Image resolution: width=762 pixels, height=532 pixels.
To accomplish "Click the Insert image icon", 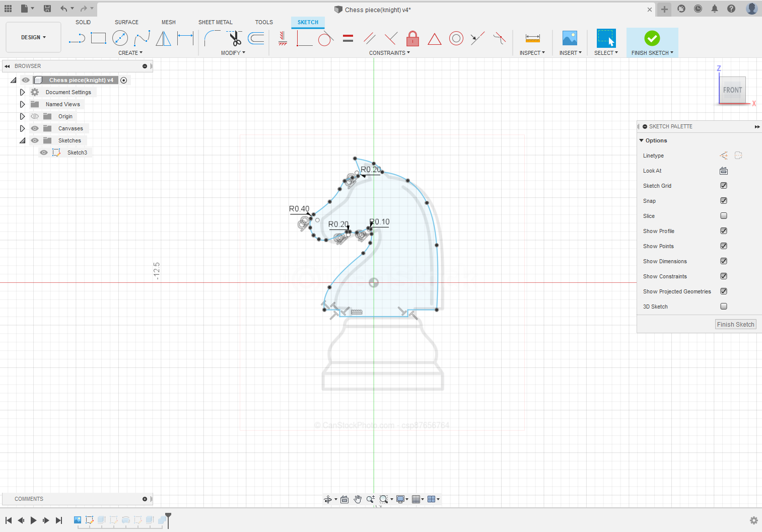I will pos(570,38).
